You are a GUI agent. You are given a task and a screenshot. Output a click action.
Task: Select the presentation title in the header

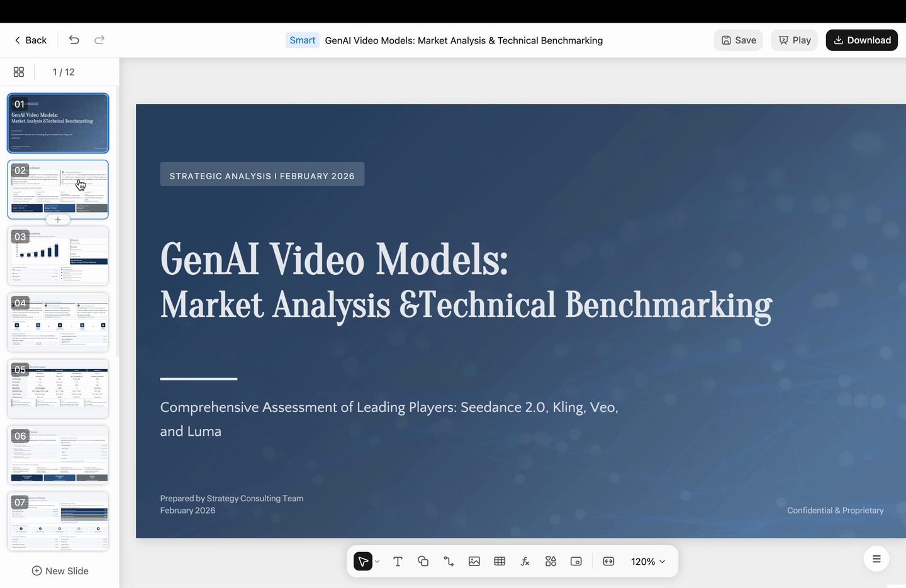click(464, 40)
